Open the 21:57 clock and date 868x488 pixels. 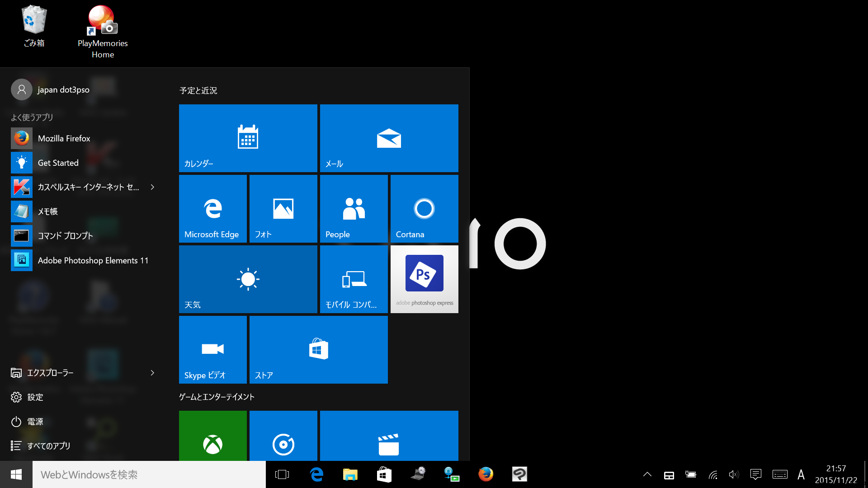[836, 474]
